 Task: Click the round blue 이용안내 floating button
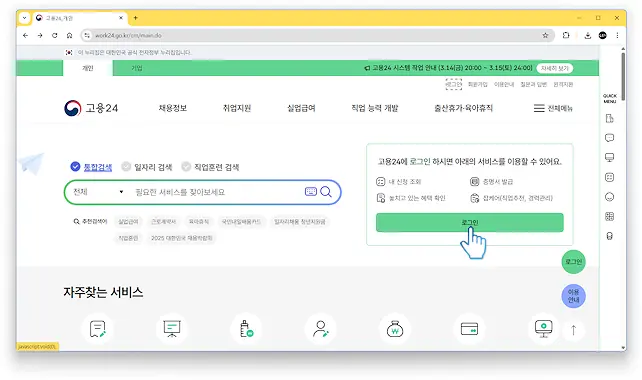[573, 296]
